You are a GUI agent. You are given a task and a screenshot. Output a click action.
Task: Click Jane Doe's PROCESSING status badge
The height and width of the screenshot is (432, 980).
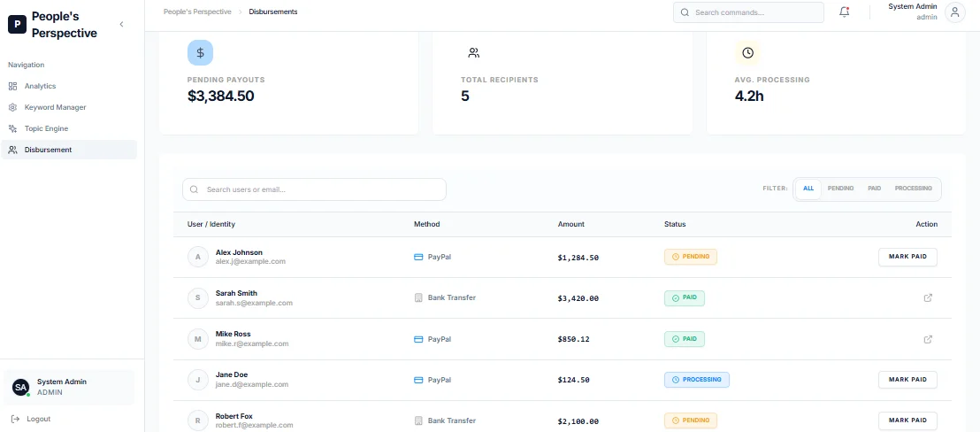coord(697,380)
